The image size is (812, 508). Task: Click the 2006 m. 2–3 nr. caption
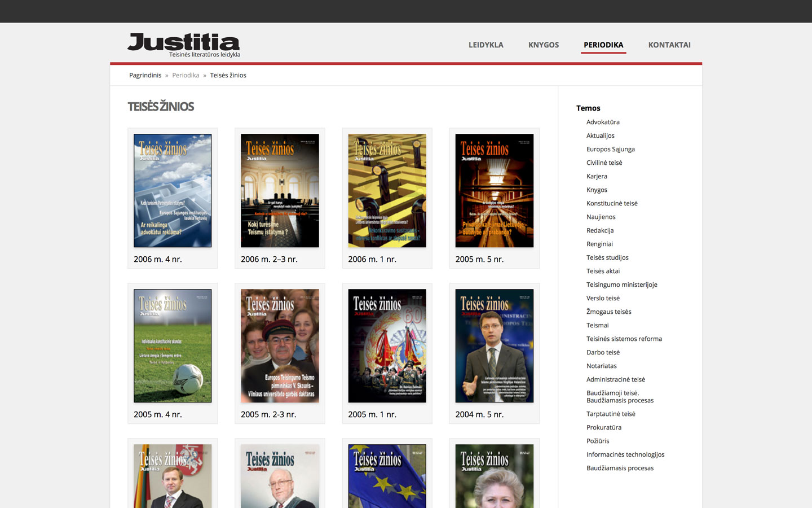tap(269, 259)
